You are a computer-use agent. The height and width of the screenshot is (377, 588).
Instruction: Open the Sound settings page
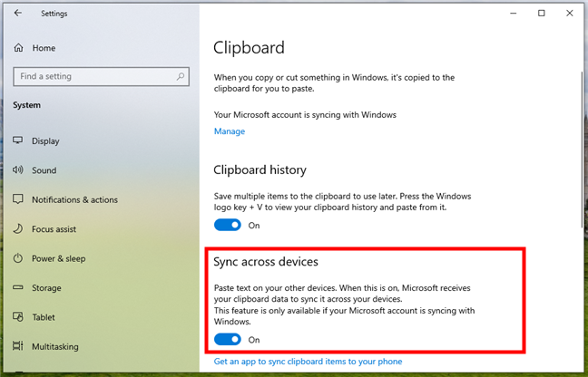(44, 170)
